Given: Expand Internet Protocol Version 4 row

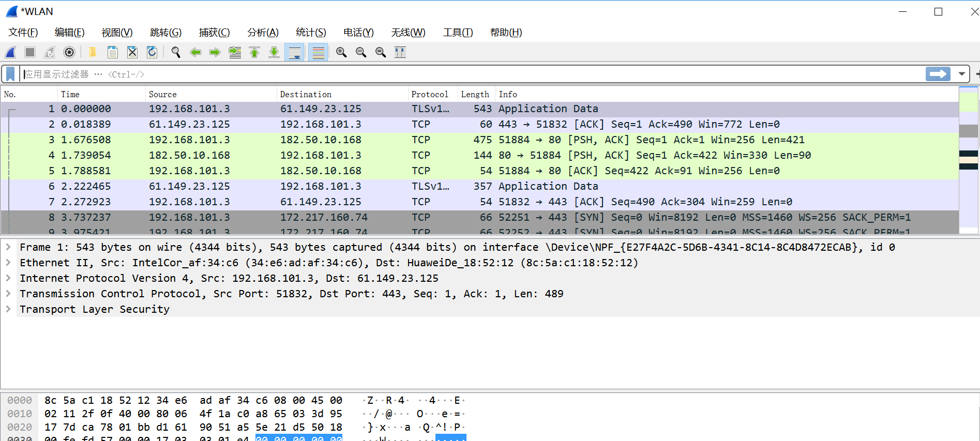Looking at the screenshot, I should (x=8, y=278).
